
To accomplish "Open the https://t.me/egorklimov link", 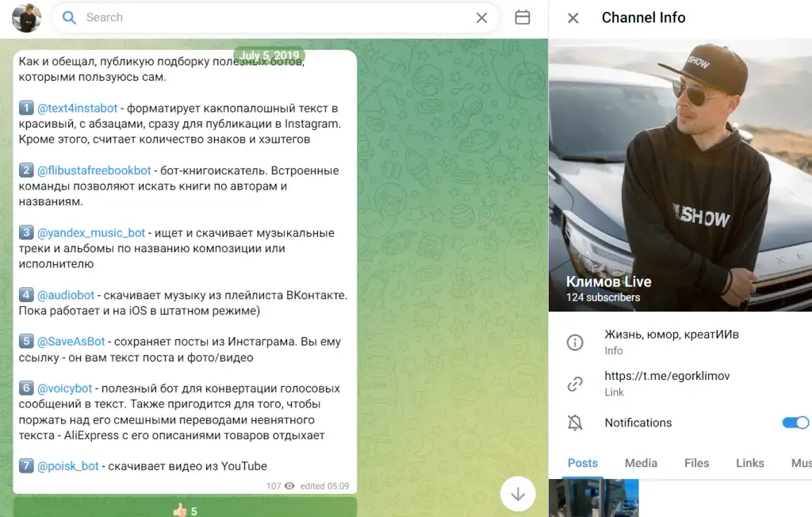I will pos(667,376).
